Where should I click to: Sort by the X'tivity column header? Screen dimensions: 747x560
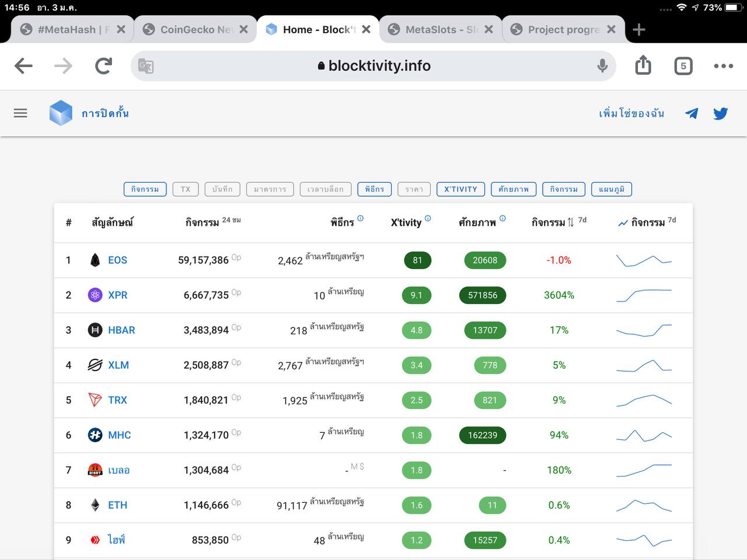406,222
